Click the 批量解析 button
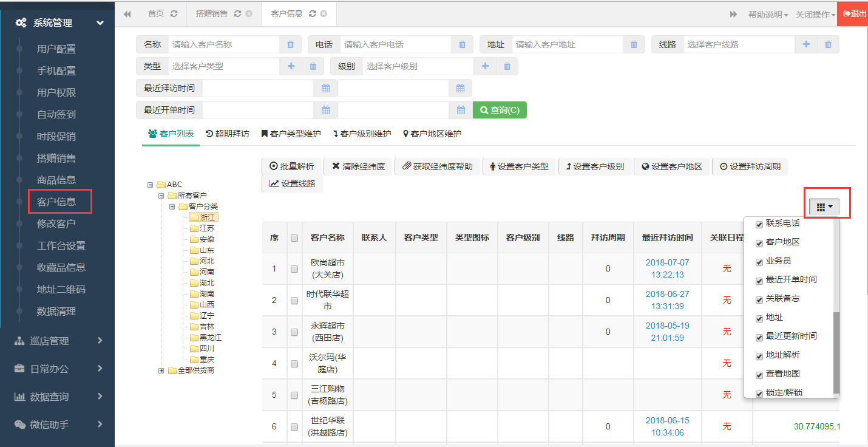 (x=292, y=166)
